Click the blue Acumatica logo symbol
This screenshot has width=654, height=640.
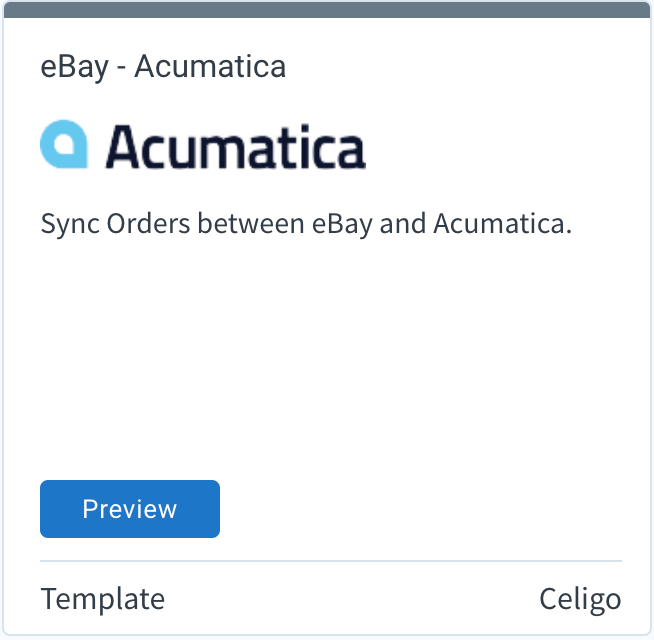(x=64, y=144)
